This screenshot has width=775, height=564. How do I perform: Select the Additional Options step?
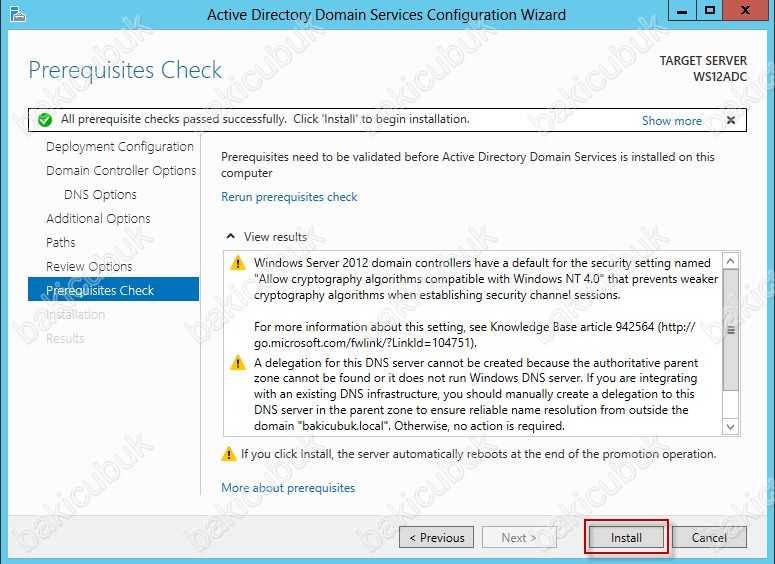(98, 218)
